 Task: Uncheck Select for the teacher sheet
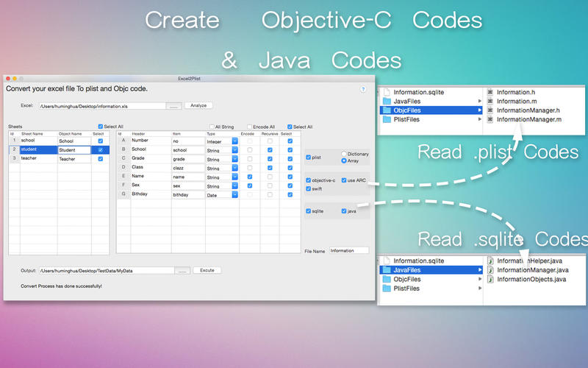[100, 159]
